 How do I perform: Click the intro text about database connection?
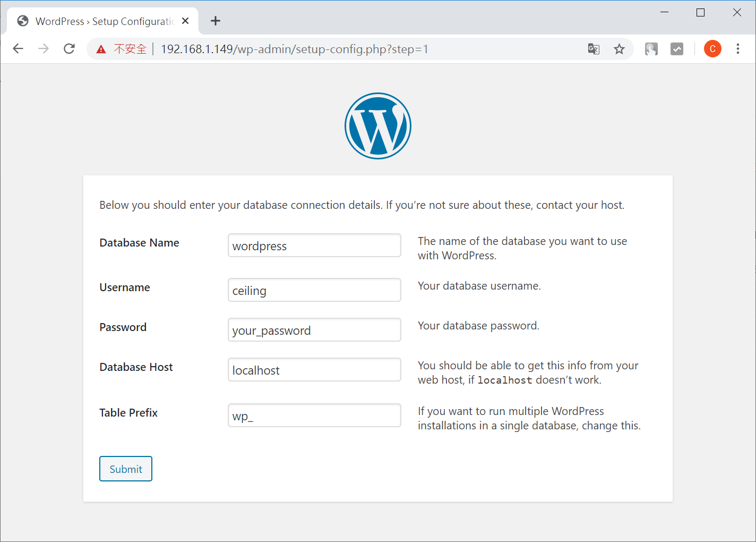362,205
